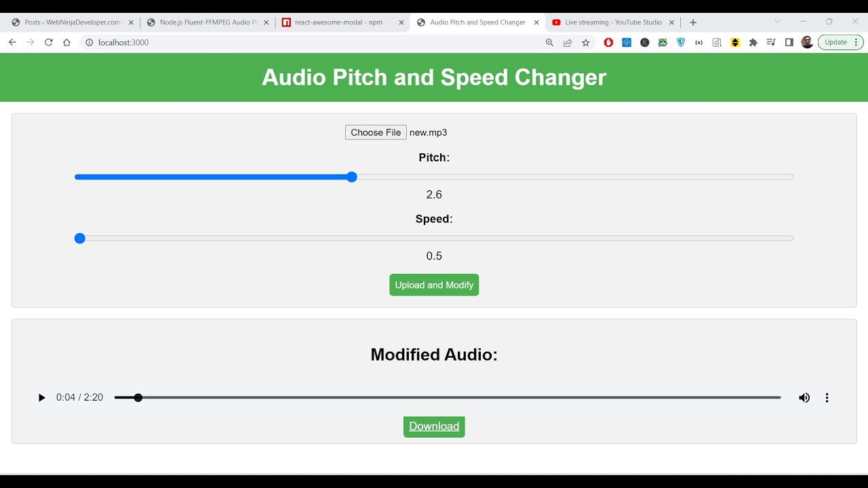Click the Pitch slider handle
The image size is (868, 488).
pos(351,178)
